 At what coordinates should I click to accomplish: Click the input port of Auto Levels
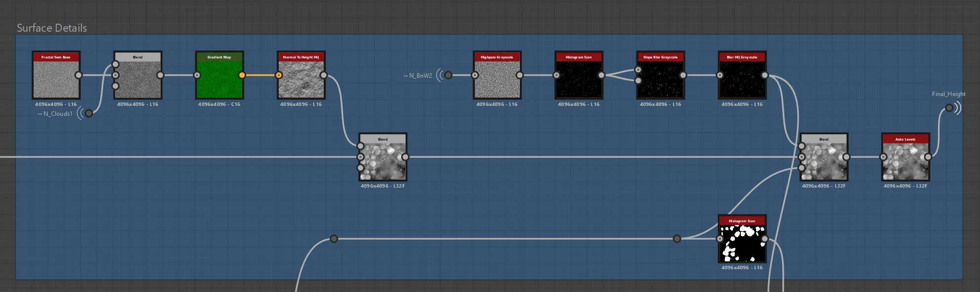[x=883, y=157]
